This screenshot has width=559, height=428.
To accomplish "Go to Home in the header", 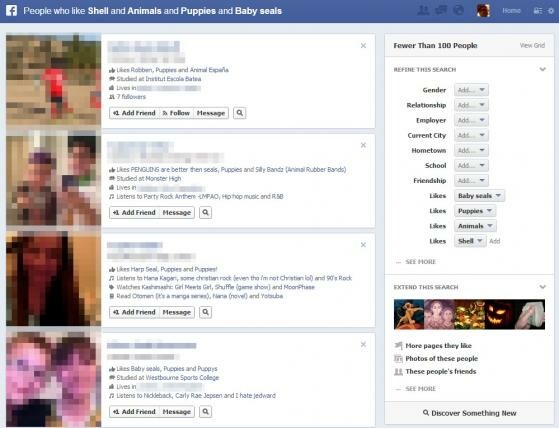I will tap(511, 11).
